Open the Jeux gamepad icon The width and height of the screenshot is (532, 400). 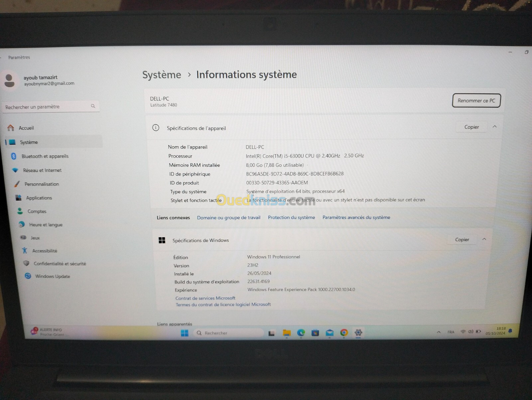[x=23, y=238]
